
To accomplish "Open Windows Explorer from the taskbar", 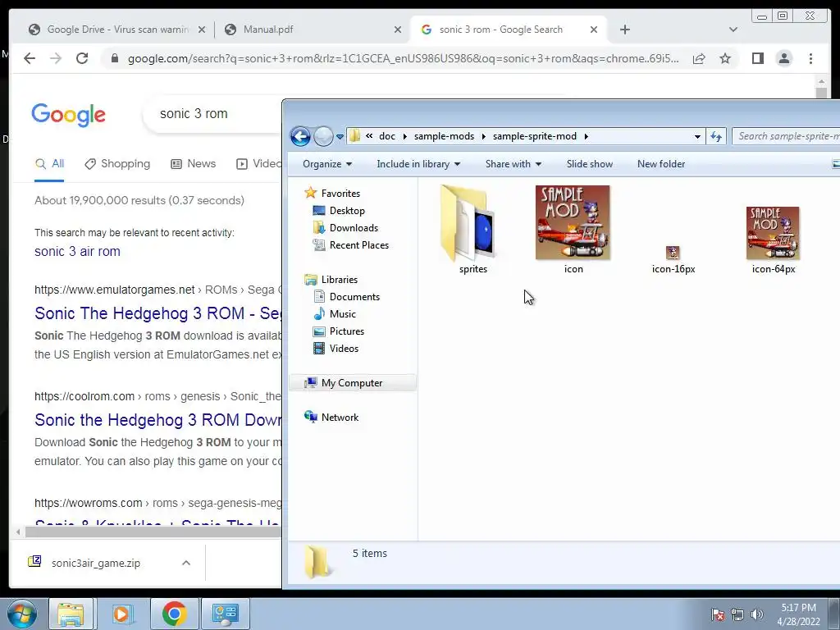I will [71, 614].
